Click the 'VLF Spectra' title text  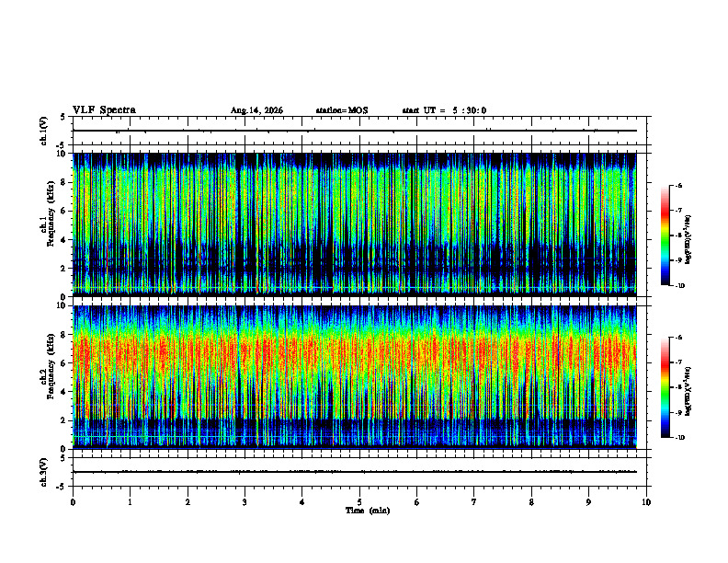tap(104, 110)
